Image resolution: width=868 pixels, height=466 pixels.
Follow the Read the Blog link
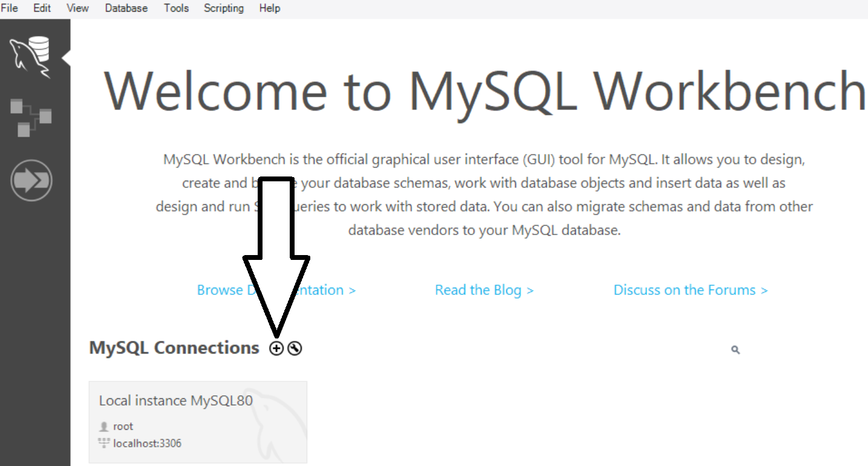pos(484,290)
